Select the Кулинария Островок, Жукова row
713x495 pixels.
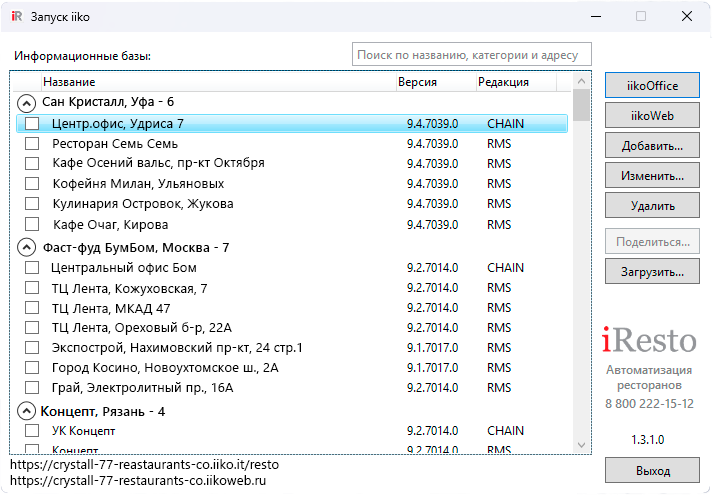point(292,204)
